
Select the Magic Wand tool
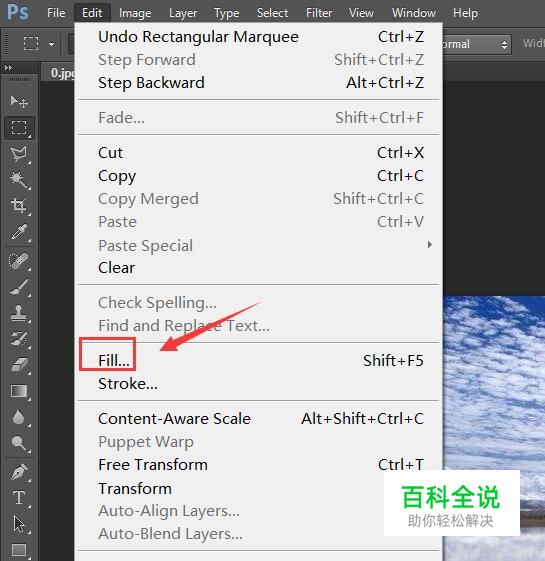coord(19,180)
